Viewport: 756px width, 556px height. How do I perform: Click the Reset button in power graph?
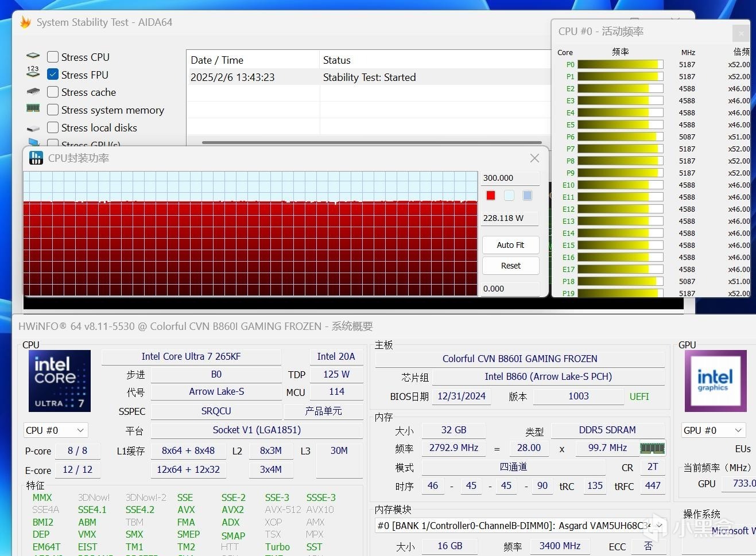[510, 266]
